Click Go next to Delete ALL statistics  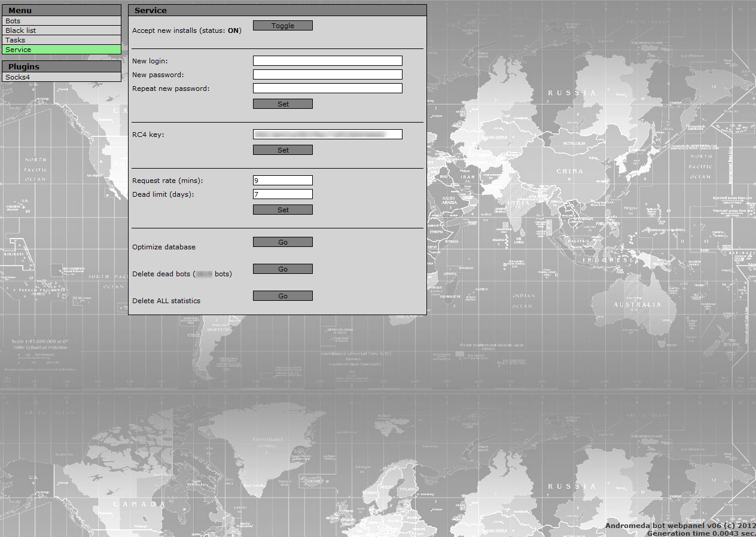click(282, 296)
